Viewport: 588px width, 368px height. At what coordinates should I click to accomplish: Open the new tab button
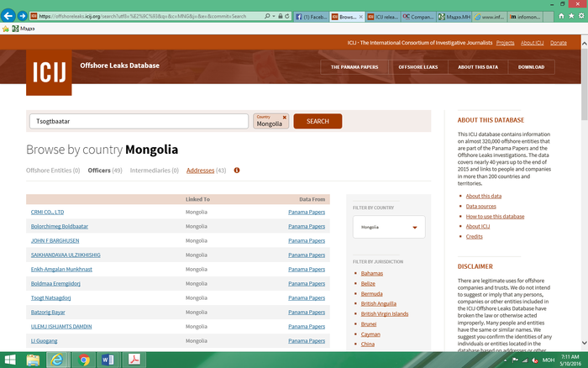(x=549, y=17)
